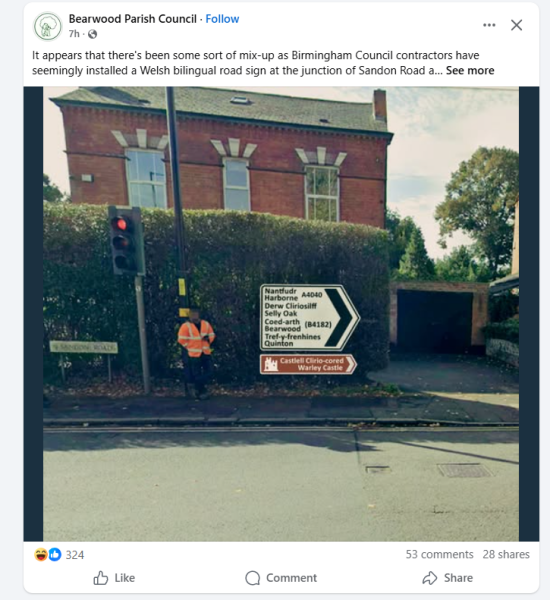Click the blue thumbs-up reaction icon
This screenshot has width=550, height=600.
[x=55, y=554]
